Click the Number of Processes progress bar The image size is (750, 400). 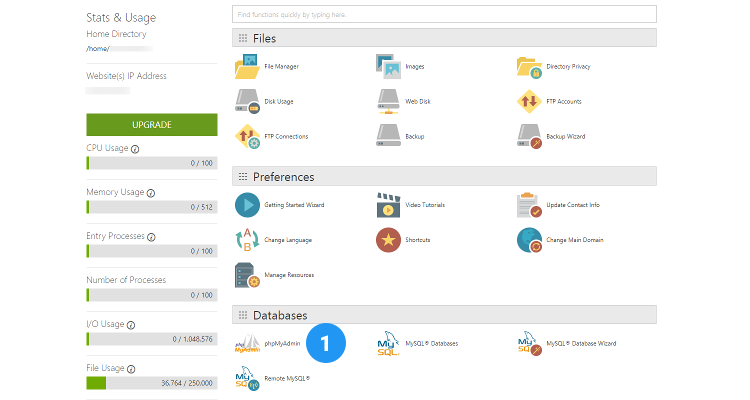click(x=152, y=295)
